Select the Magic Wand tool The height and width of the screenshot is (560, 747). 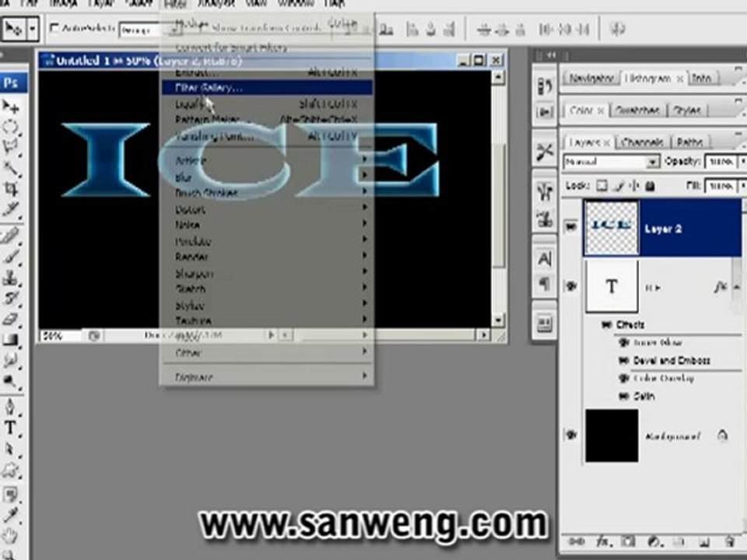click(x=10, y=168)
